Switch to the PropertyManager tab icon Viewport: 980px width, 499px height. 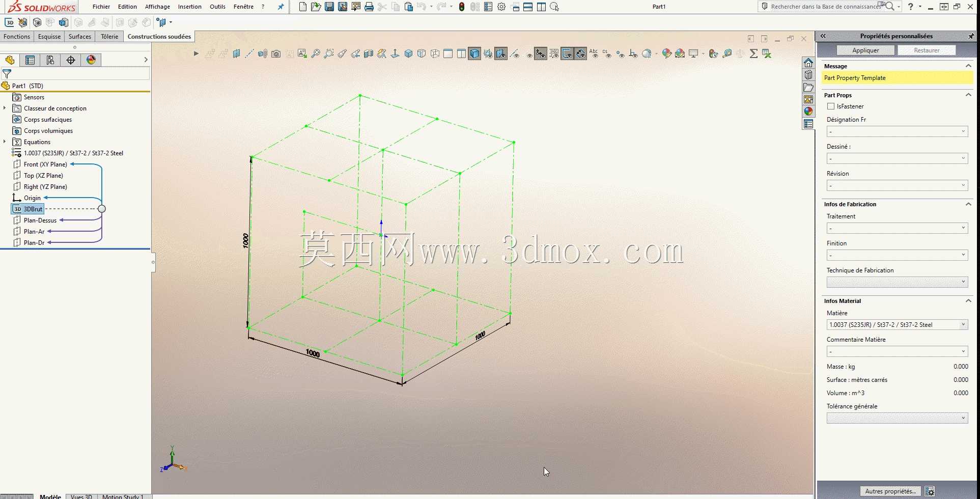[x=30, y=60]
